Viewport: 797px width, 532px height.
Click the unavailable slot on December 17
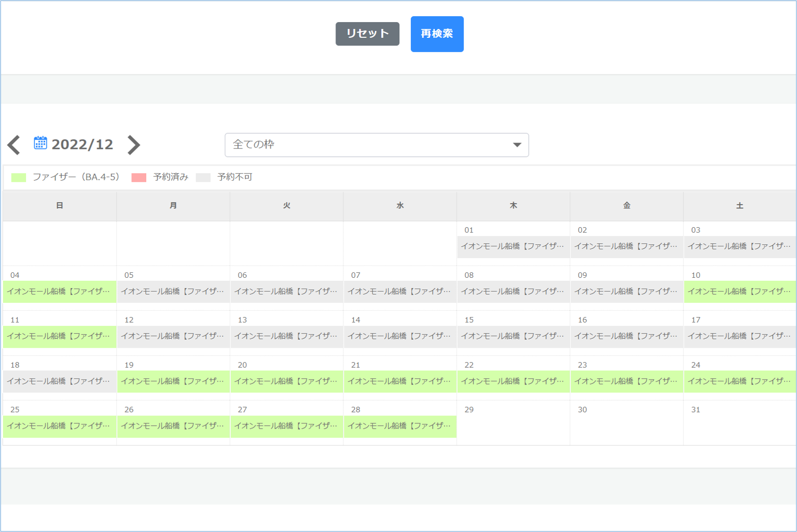tap(740, 336)
